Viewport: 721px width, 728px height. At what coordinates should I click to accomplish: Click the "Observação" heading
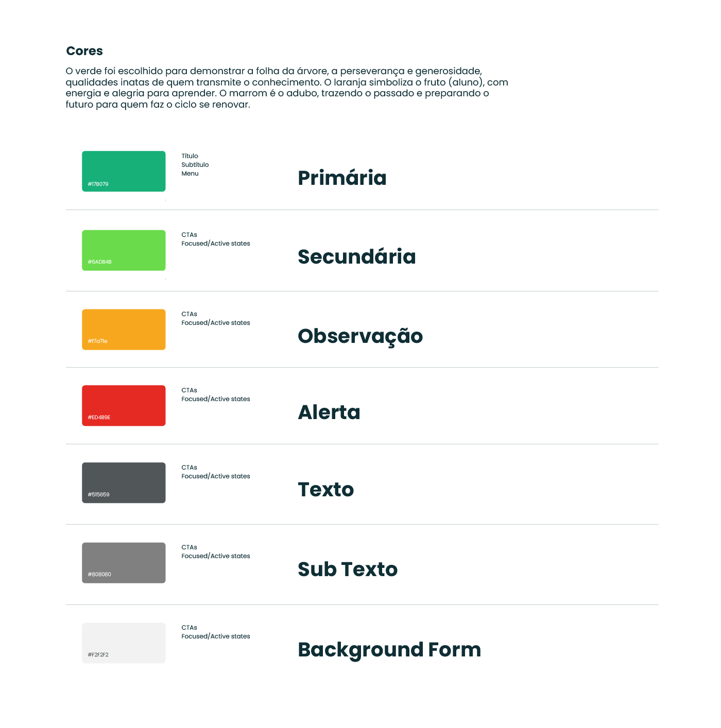[x=360, y=336]
